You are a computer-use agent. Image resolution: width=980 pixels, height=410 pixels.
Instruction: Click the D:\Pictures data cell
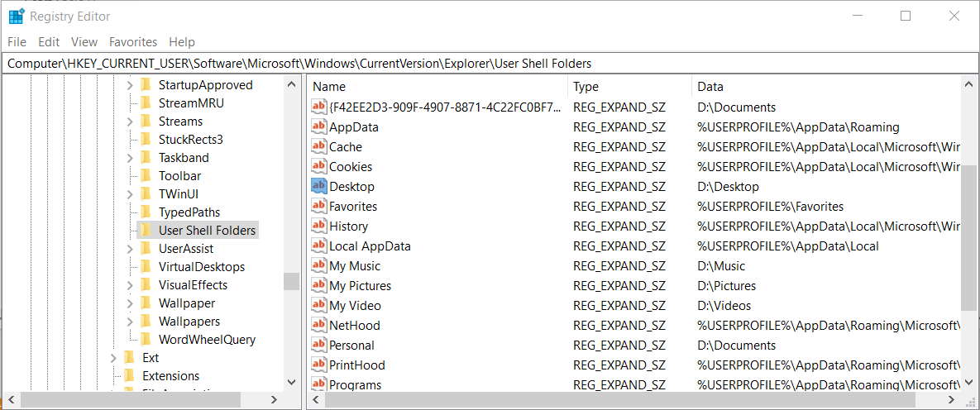click(726, 286)
